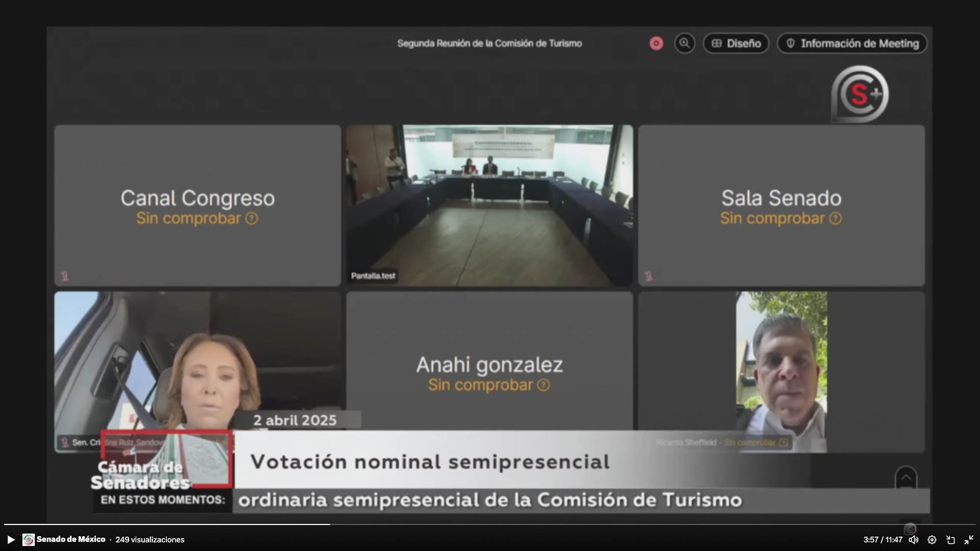Play the paused video
Screen dimensions: 980x551
[x=11, y=540]
